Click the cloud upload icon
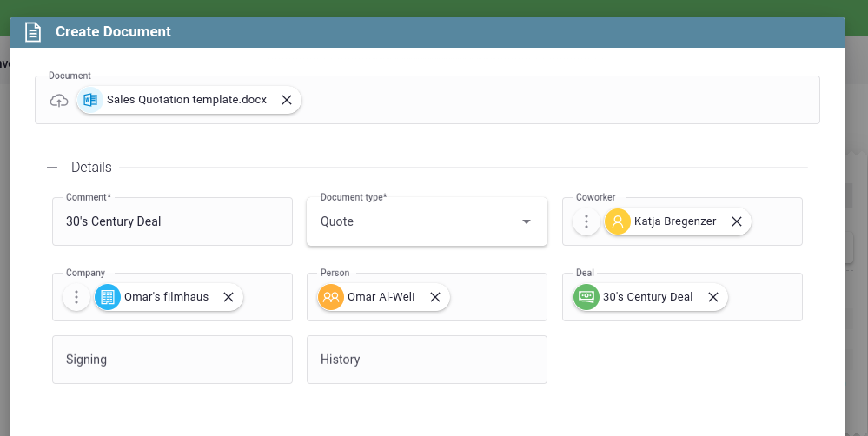The height and width of the screenshot is (436, 868). pos(59,100)
